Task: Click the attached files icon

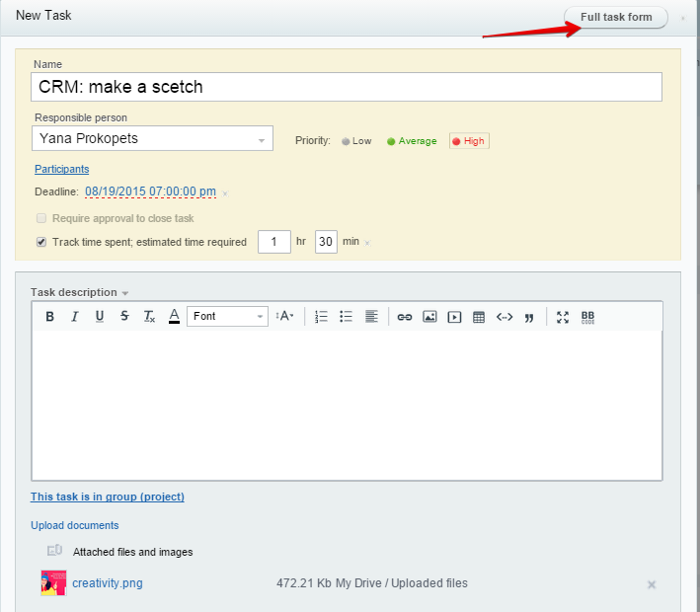Action: tap(54, 551)
